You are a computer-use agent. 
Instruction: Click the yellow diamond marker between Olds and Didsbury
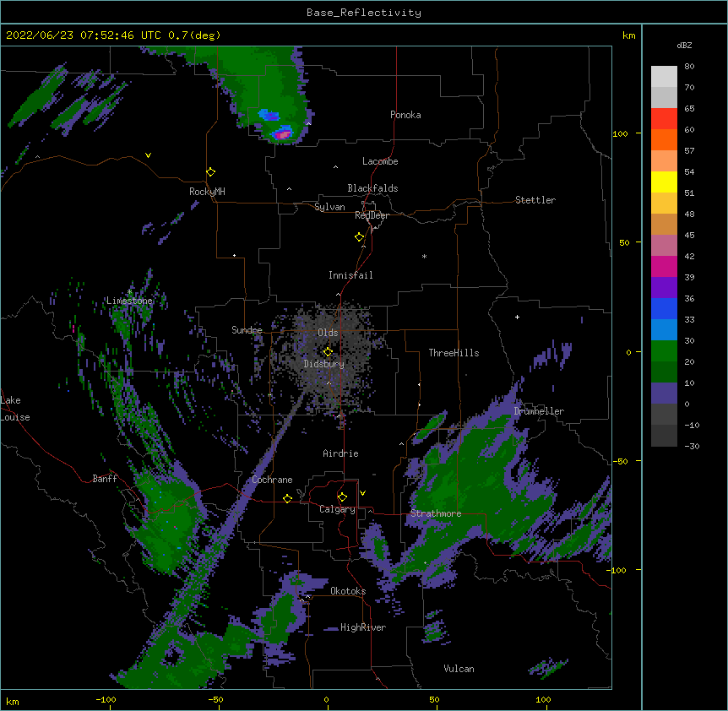(x=328, y=352)
